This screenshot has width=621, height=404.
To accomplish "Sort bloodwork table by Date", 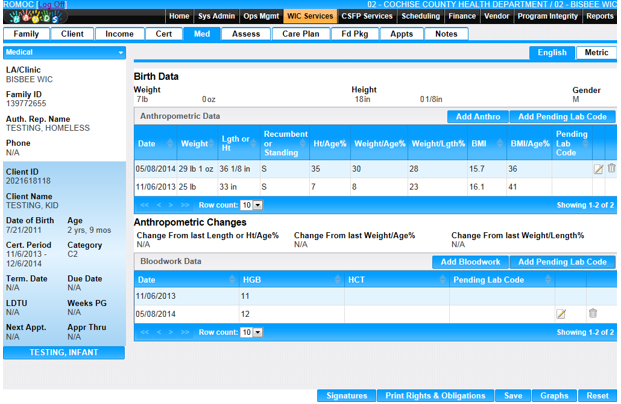I will (232, 280).
